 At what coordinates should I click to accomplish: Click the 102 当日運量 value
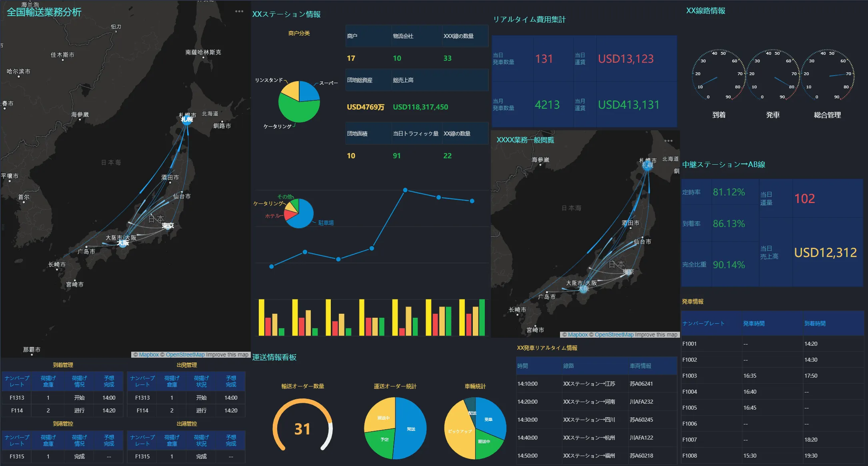click(804, 199)
